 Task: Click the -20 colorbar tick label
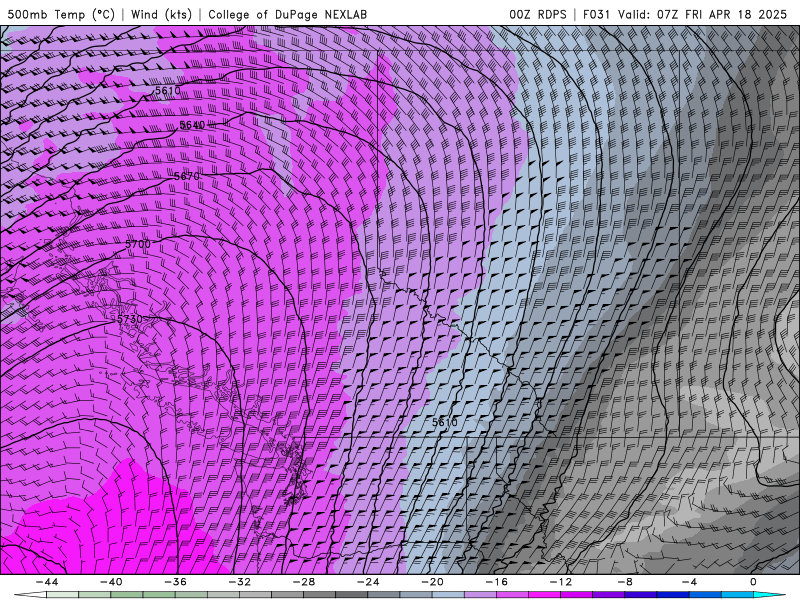coord(432,582)
